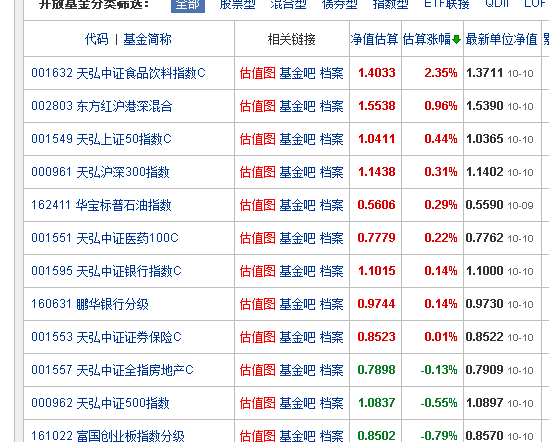
Task: Click estimated value 1.5538
Action: click(377, 106)
